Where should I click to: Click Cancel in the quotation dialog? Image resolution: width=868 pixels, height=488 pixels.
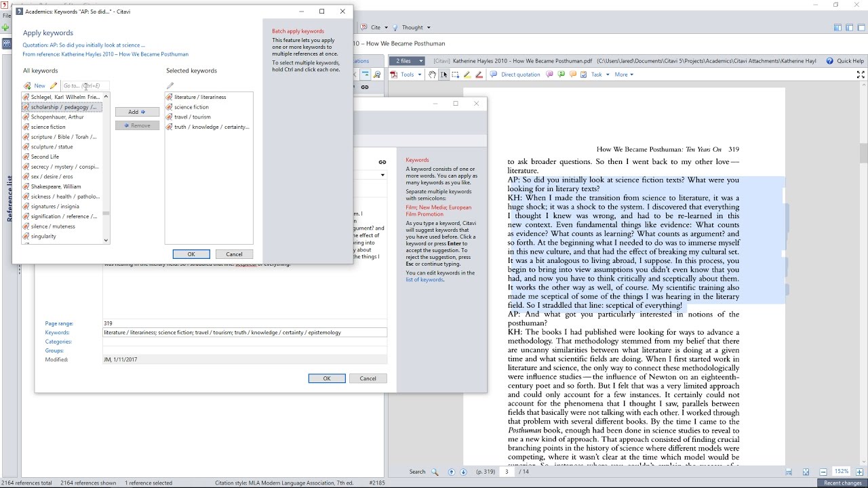368,378
